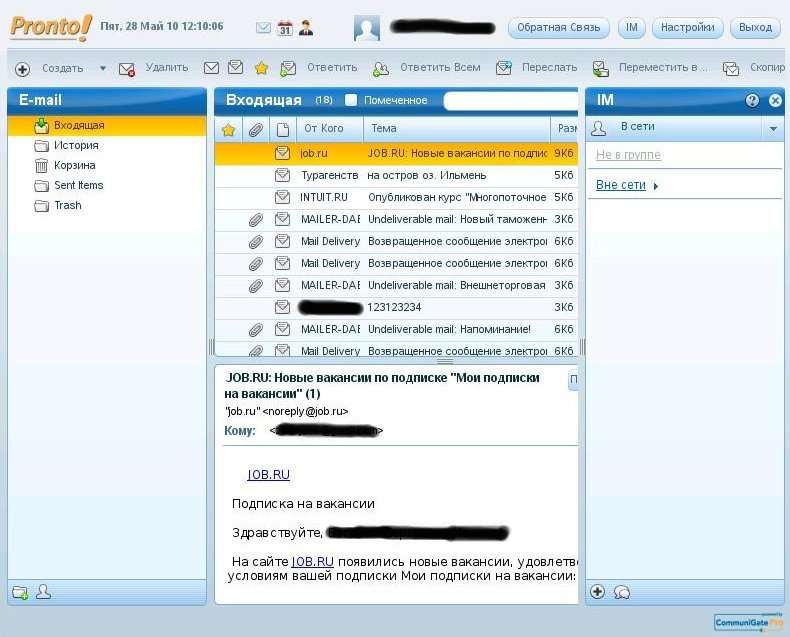The height and width of the screenshot is (637, 790).
Task: Click the Создать plus icon
Action: (x=22, y=69)
